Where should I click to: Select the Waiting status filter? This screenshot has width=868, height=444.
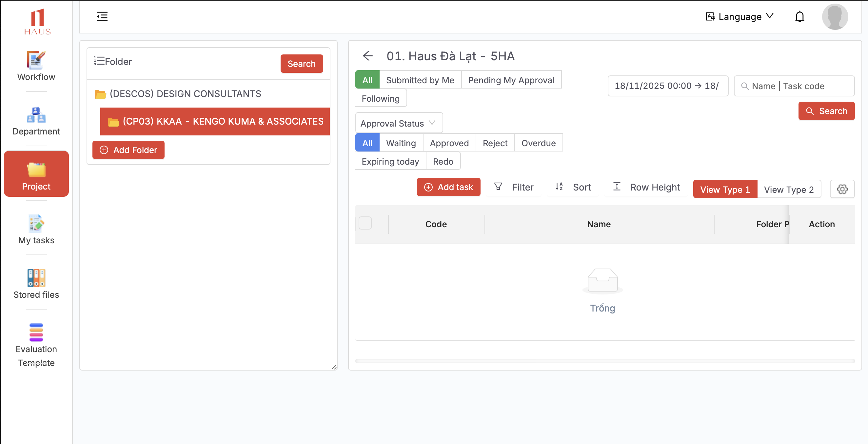[401, 143]
